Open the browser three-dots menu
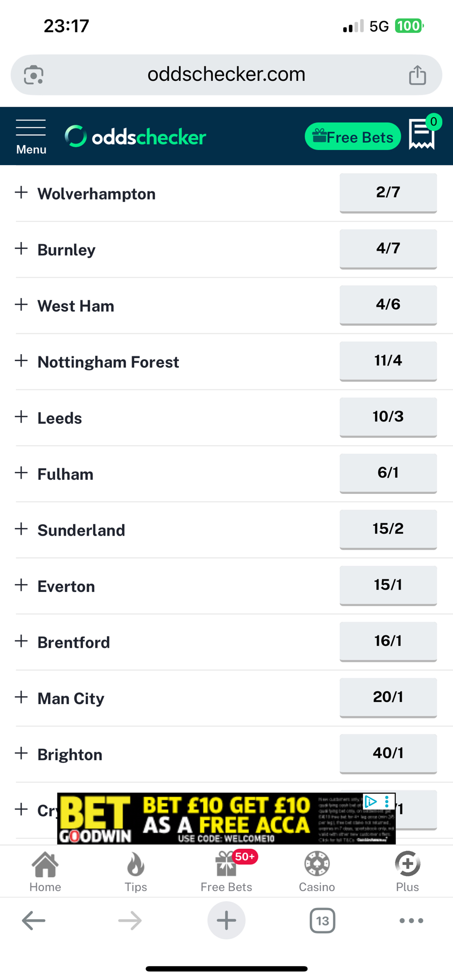The height and width of the screenshot is (980, 453). coord(411,921)
